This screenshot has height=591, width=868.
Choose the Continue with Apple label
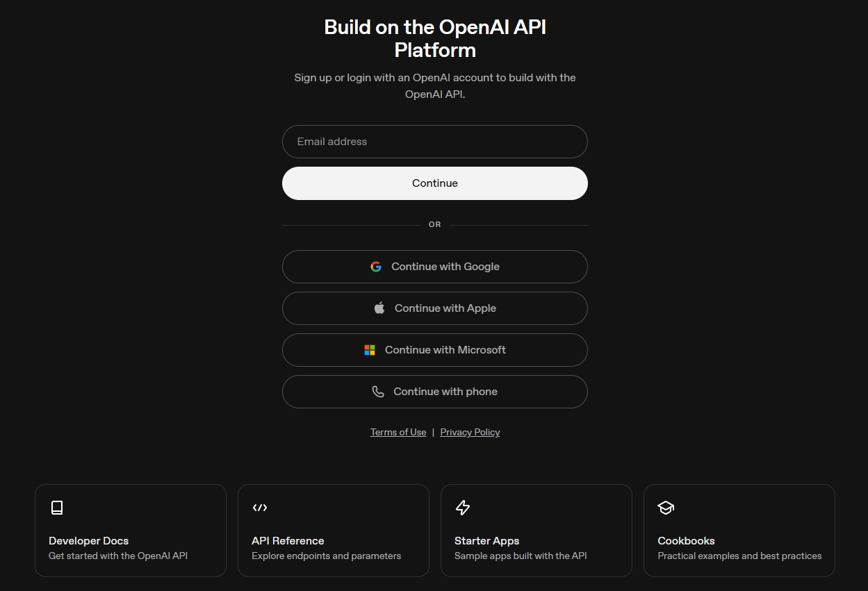click(445, 308)
